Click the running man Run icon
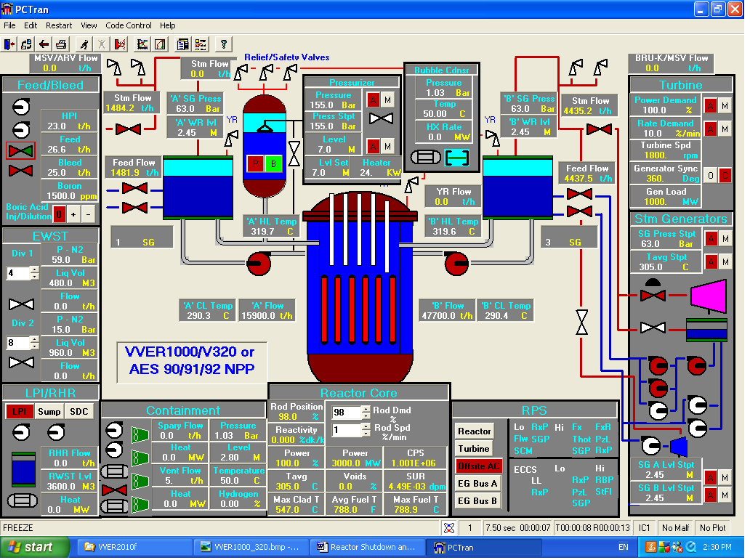This screenshot has width=750, height=560. tap(84, 44)
